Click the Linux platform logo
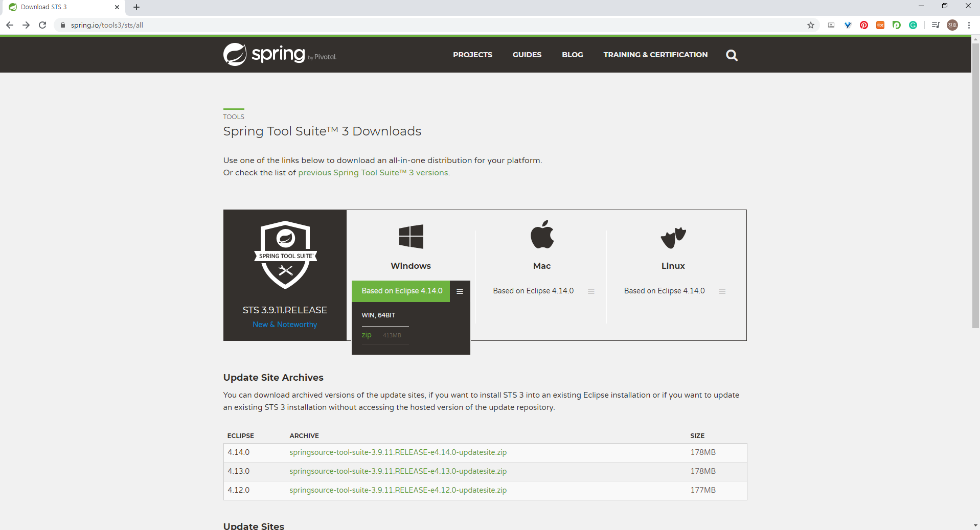Screen dimensions: 980x530 click(x=673, y=238)
